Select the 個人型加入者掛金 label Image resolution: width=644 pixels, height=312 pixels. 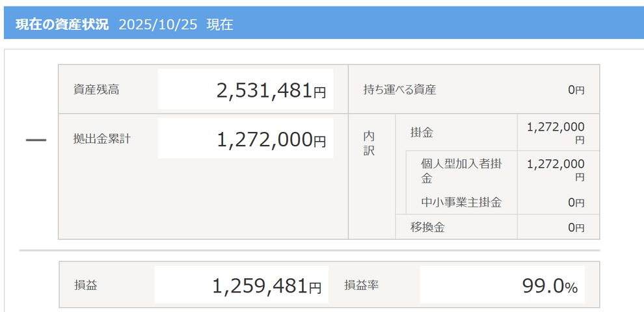[461, 170]
